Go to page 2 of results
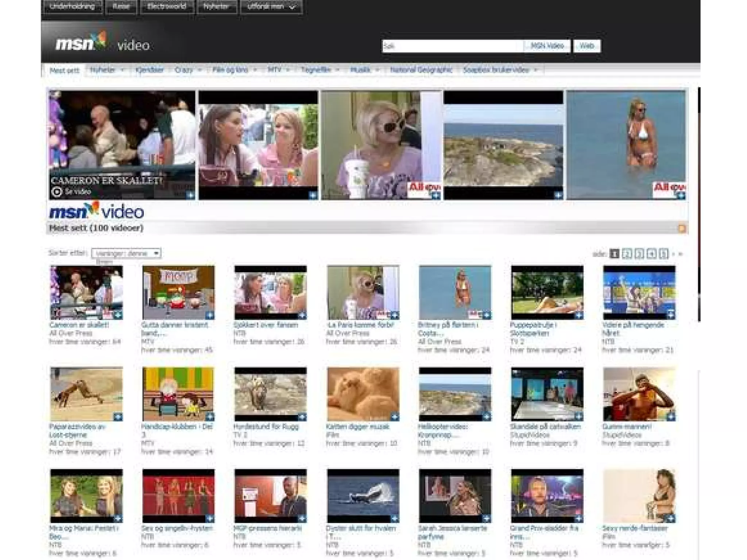This screenshot has height=560, width=747. click(x=627, y=253)
